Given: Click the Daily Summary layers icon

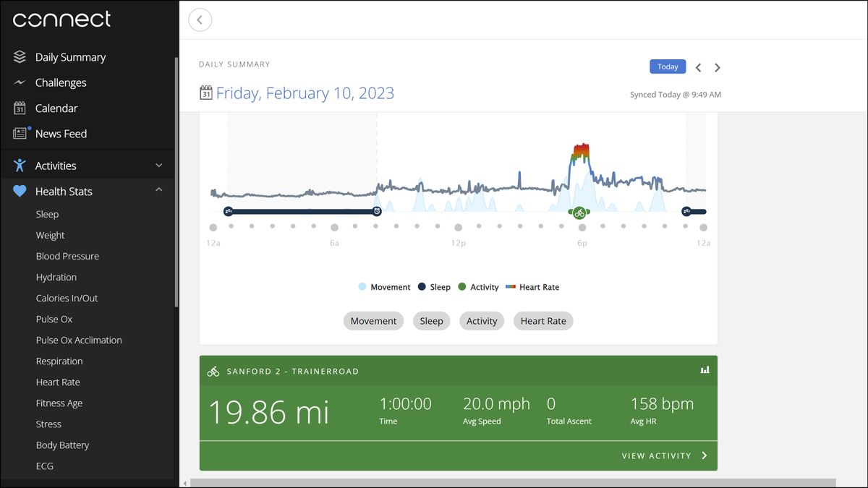Looking at the screenshot, I should 20,57.
